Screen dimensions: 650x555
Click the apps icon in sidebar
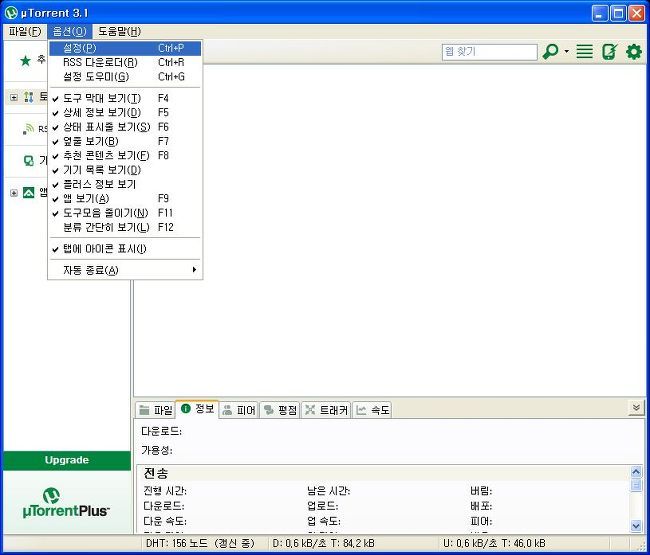click(29, 192)
